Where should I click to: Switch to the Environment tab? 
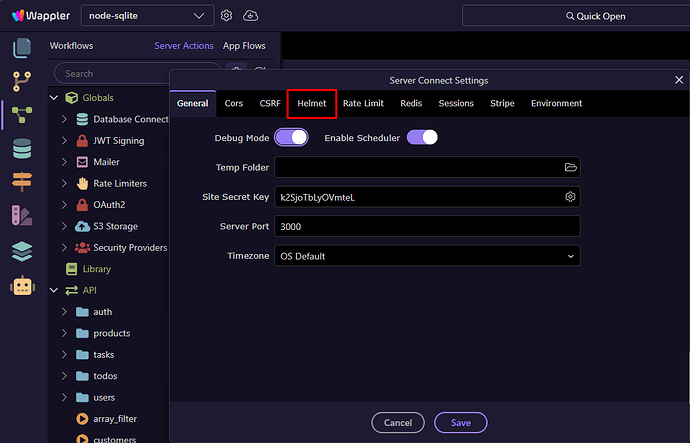point(556,103)
